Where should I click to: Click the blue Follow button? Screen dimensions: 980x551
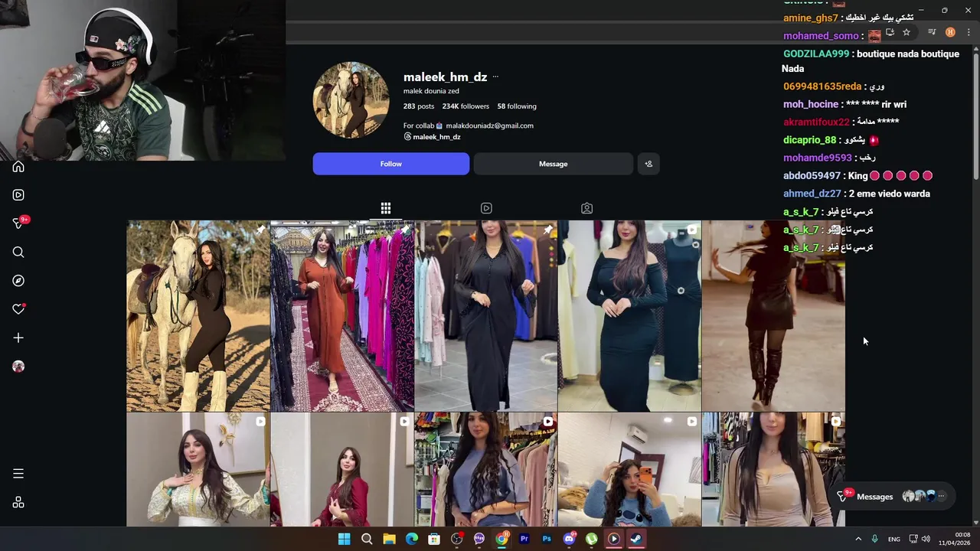click(390, 164)
